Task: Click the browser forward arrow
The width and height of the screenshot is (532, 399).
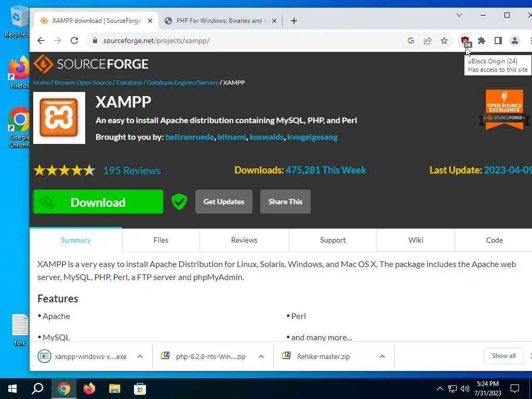Action: [x=58, y=41]
